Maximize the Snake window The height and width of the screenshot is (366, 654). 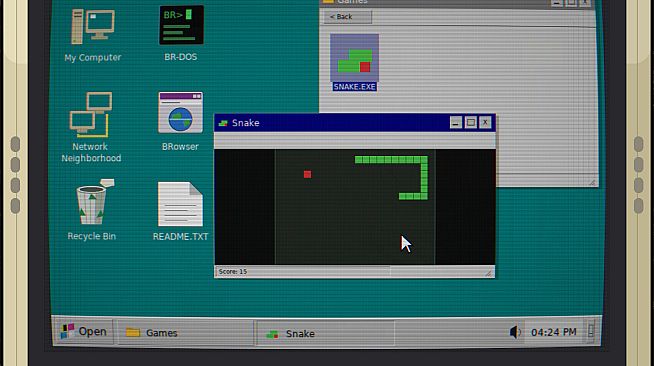coord(470,123)
